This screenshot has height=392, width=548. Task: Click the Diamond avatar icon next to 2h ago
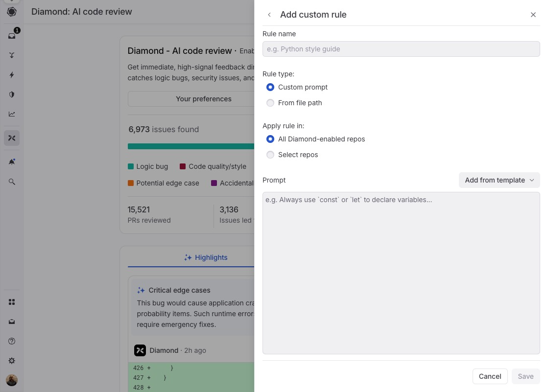(x=140, y=350)
